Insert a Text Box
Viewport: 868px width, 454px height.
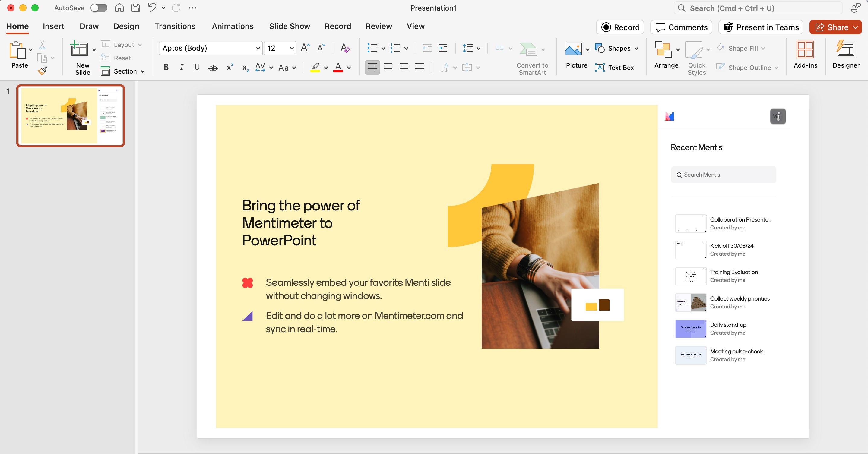(x=614, y=68)
